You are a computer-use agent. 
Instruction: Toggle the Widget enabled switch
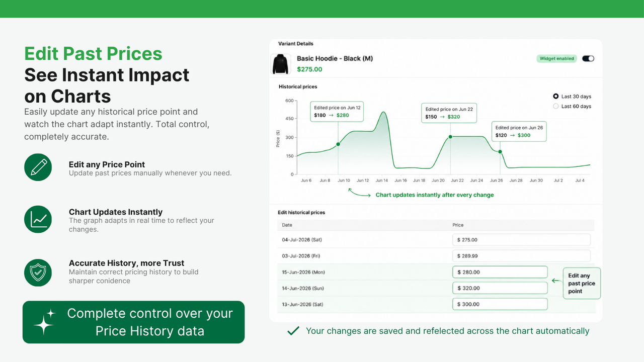[x=588, y=58]
